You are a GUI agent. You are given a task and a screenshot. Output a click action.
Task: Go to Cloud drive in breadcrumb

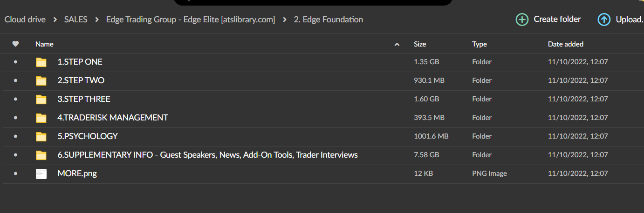tap(25, 20)
